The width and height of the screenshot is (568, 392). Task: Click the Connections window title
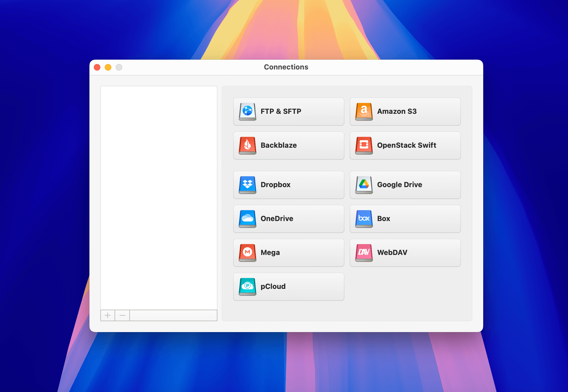[286, 67]
